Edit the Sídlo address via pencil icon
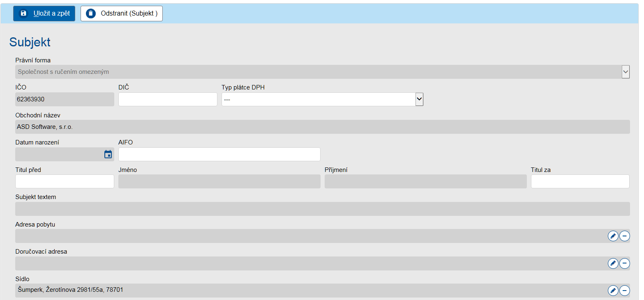This screenshot has width=644, height=300. (x=613, y=291)
